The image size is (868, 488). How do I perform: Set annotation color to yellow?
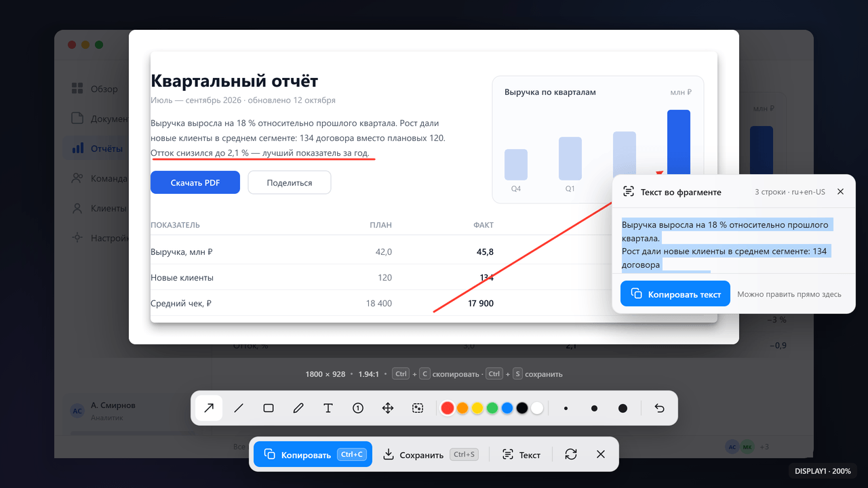click(x=477, y=408)
